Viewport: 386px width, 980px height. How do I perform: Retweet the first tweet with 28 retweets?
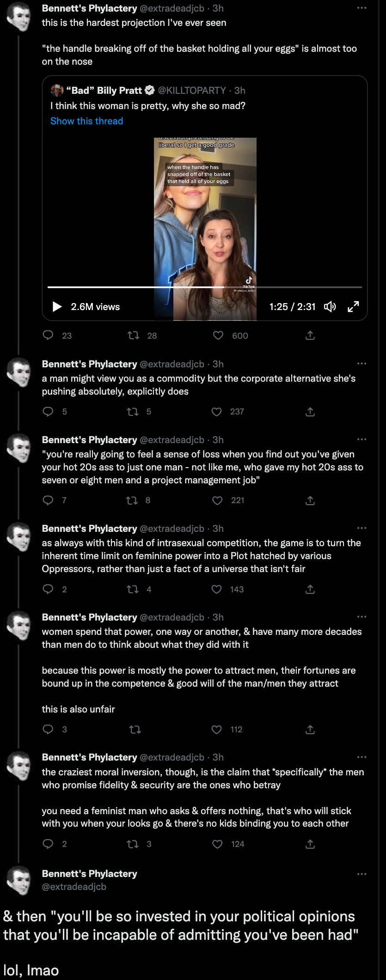pos(134,335)
